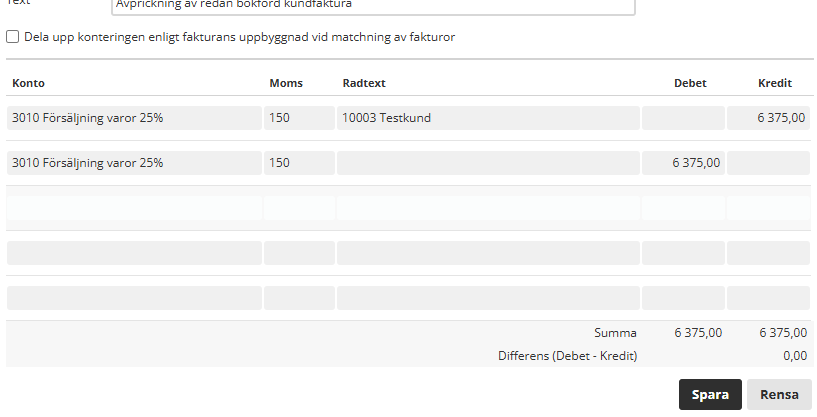The width and height of the screenshot is (817, 417).
Task: Edit the Text field with Avprickning description
Action: 373,5
